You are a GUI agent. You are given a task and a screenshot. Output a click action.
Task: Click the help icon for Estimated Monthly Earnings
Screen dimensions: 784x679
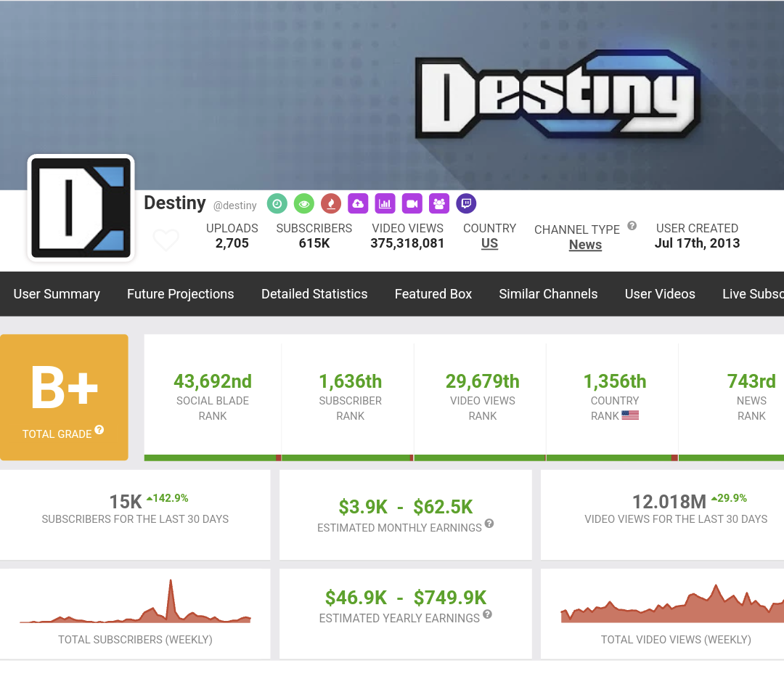pyautogui.click(x=489, y=524)
